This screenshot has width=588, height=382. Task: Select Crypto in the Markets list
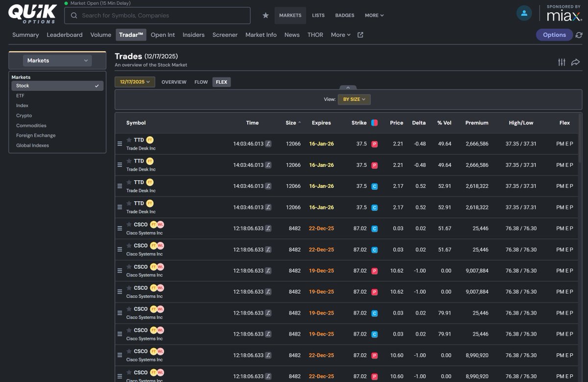click(57, 116)
